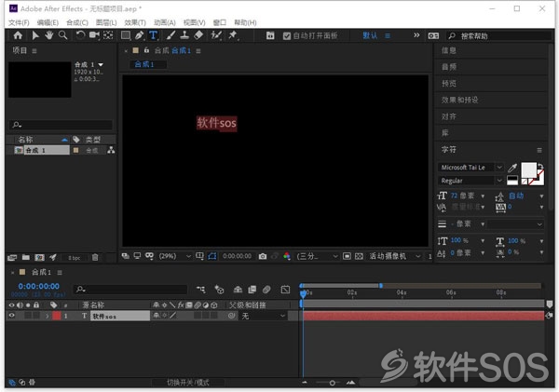Viewport: 559px width, 392px height.
Task: Click the current time indicator on timeline
Action: [303, 293]
